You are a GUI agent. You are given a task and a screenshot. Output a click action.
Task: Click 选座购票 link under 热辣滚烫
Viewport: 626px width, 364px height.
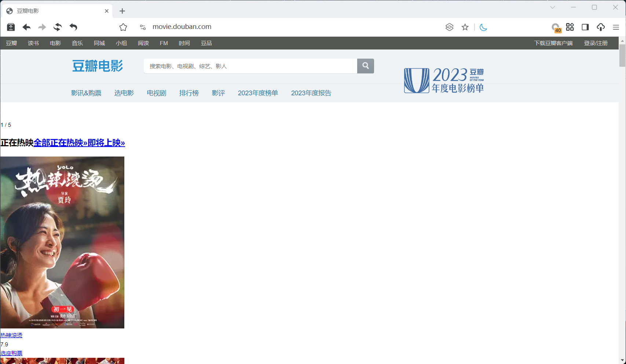pos(11,353)
